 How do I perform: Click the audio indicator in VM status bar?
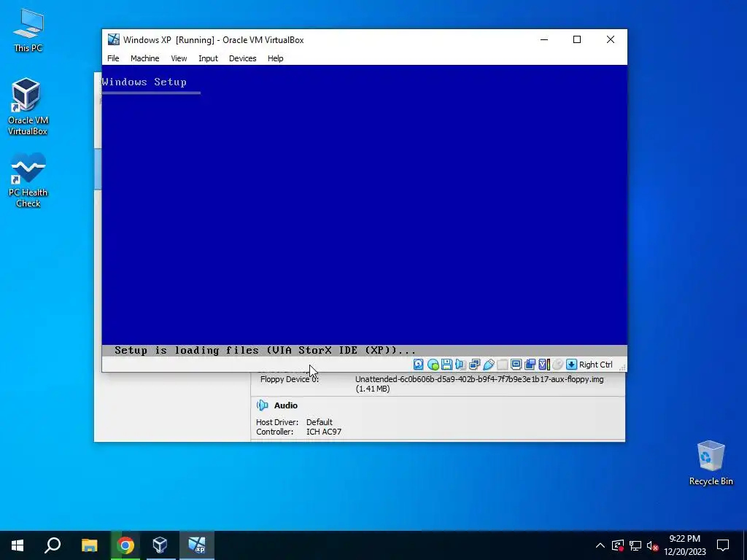[x=460, y=365]
